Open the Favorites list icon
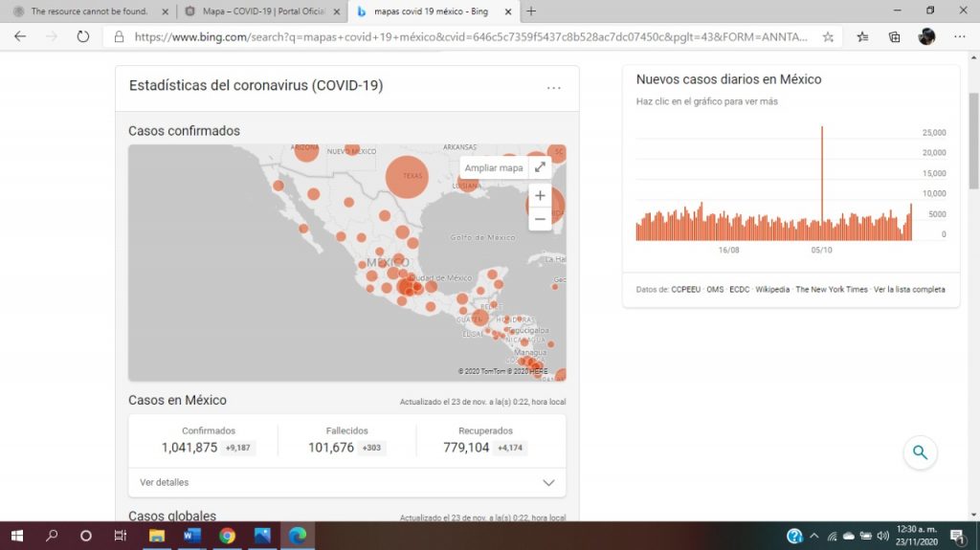 click(x=862, y=37)
